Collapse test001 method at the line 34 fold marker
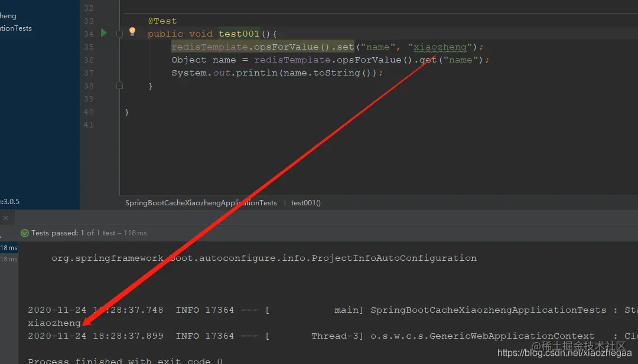Screen dimensions: 638x364 click(119, 34)
